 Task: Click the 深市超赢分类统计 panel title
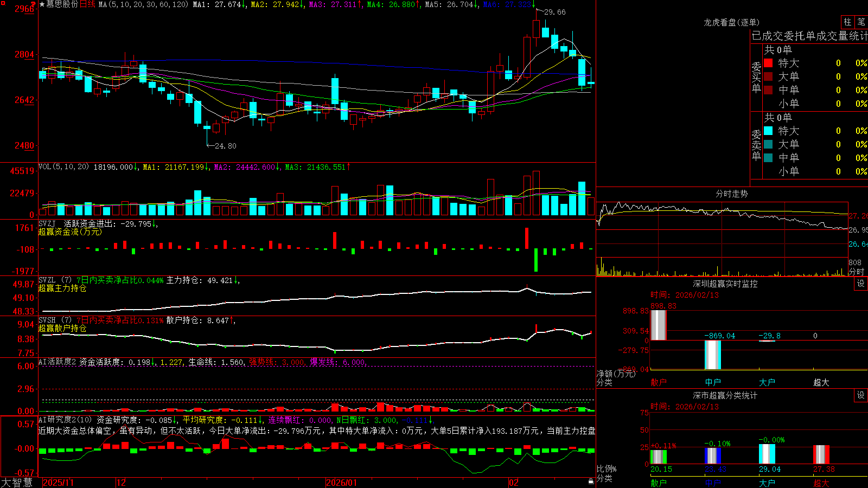click(725, 395)
